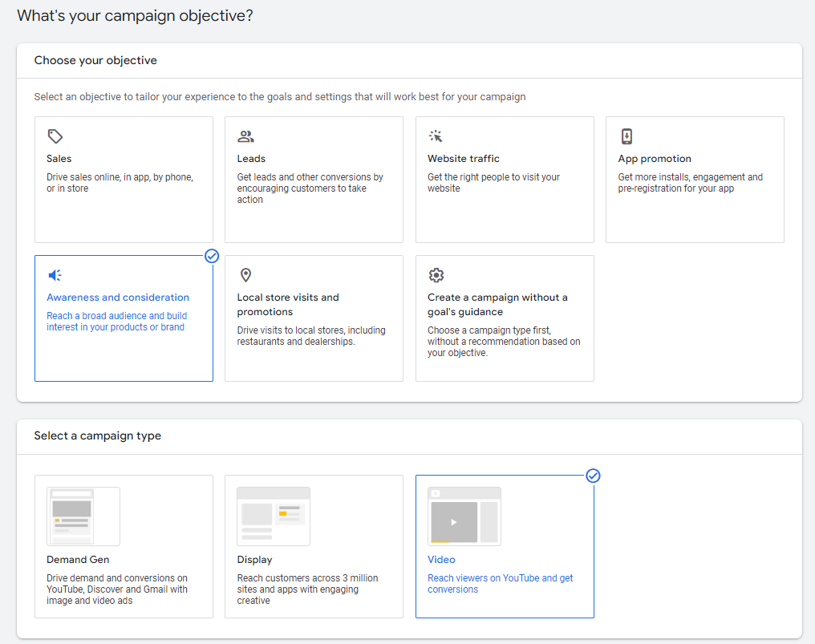Image resolution: width=815 pixels, height=644 pixels.
Task: Click the Local store map pin icon
Action: click(245, 275)
